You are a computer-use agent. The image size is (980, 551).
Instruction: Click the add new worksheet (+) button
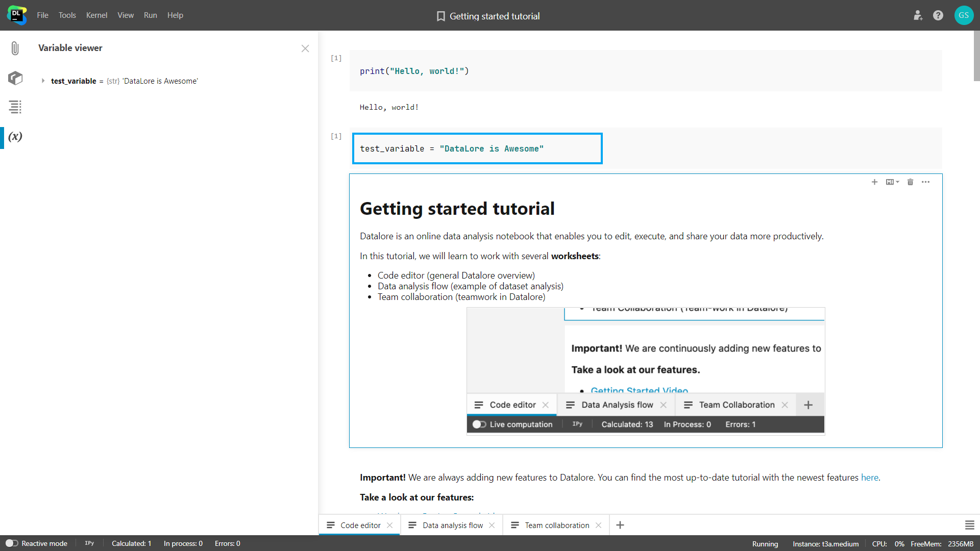(x=619, y=525)
